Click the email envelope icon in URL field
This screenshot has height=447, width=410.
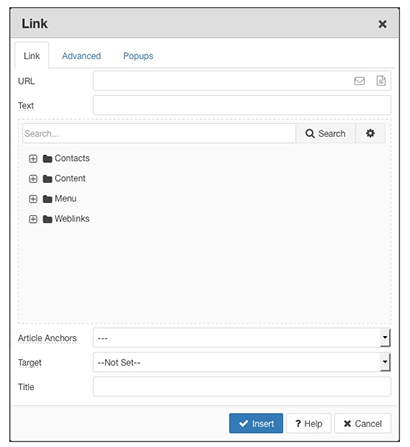359,81
